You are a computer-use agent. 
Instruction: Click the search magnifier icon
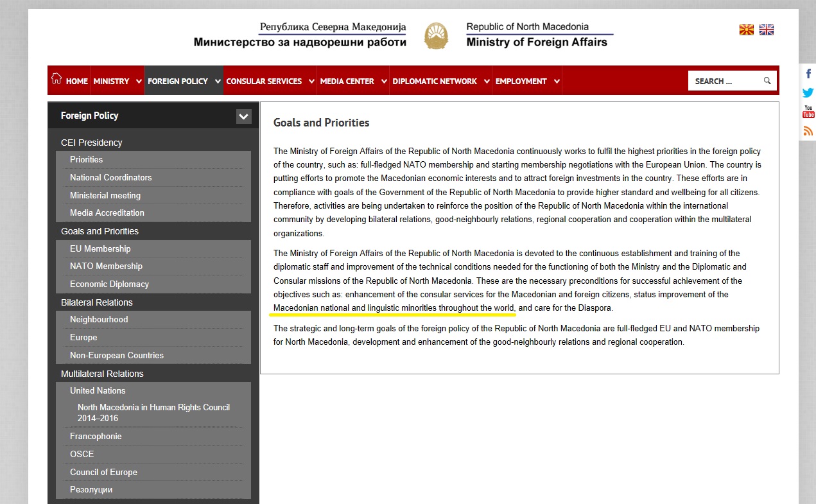[767, 81]
